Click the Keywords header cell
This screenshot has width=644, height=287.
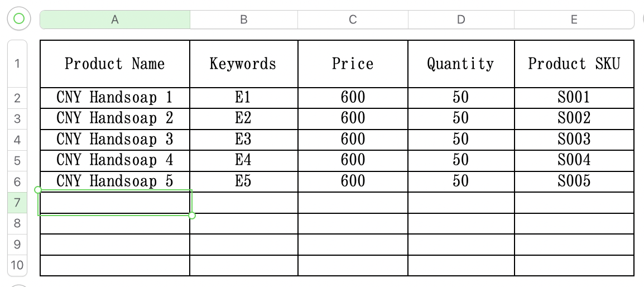pos(244,64)
